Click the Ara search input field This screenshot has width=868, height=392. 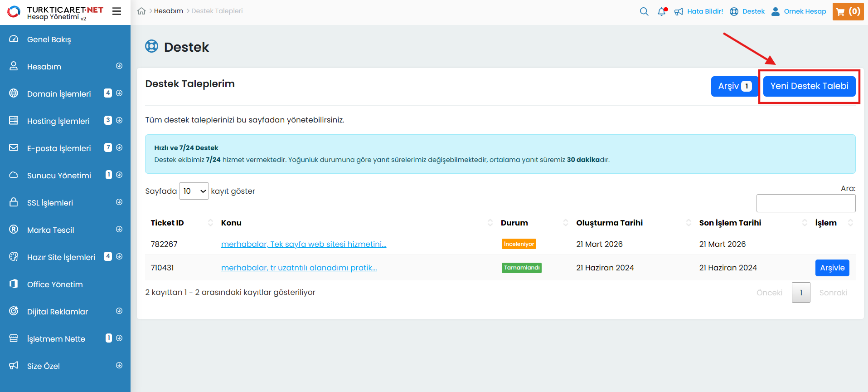[805, 203]
